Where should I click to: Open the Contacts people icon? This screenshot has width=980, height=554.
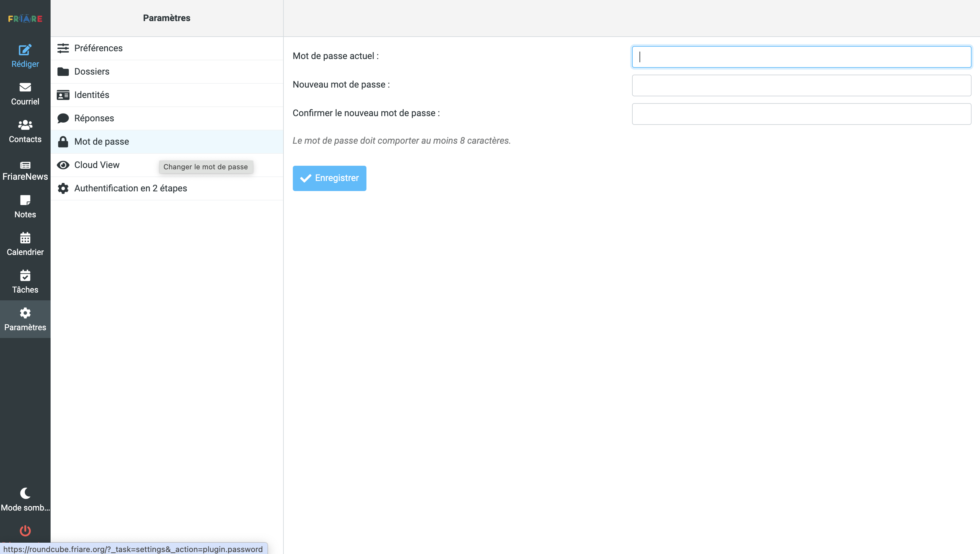coord(25,125)
